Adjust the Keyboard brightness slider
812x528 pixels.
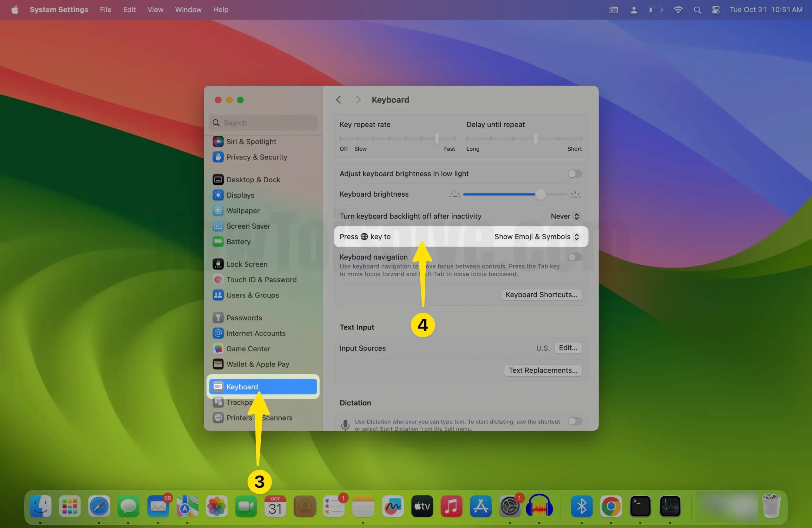pyautogui.click(x=541, y=194)
